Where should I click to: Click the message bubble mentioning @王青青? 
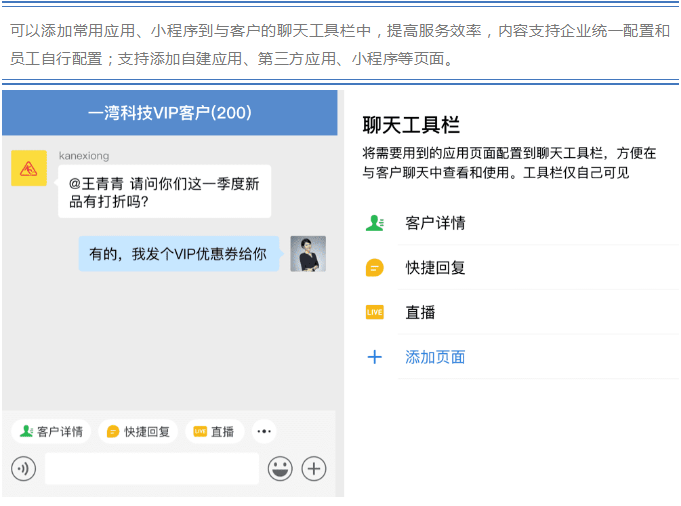(x=164, y=192)
